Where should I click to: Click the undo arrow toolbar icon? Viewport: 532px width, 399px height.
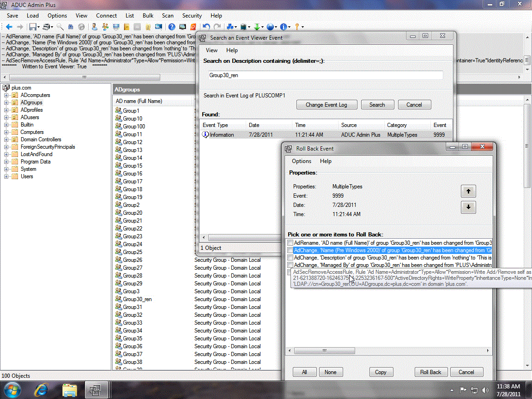point(206,27)
